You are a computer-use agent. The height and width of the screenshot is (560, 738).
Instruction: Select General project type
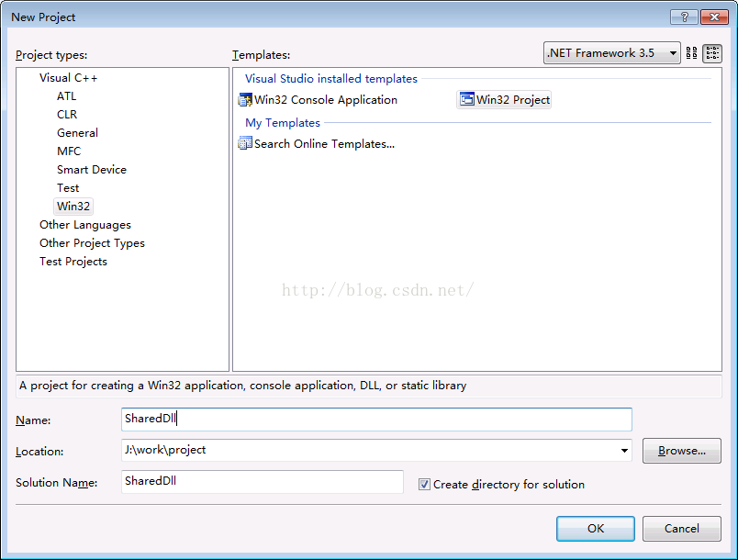coord(77,133)
